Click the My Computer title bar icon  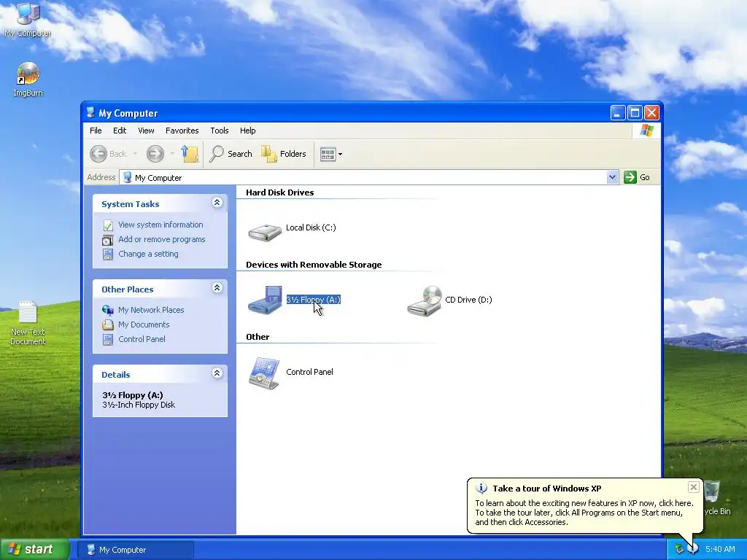tap(90, 113)
